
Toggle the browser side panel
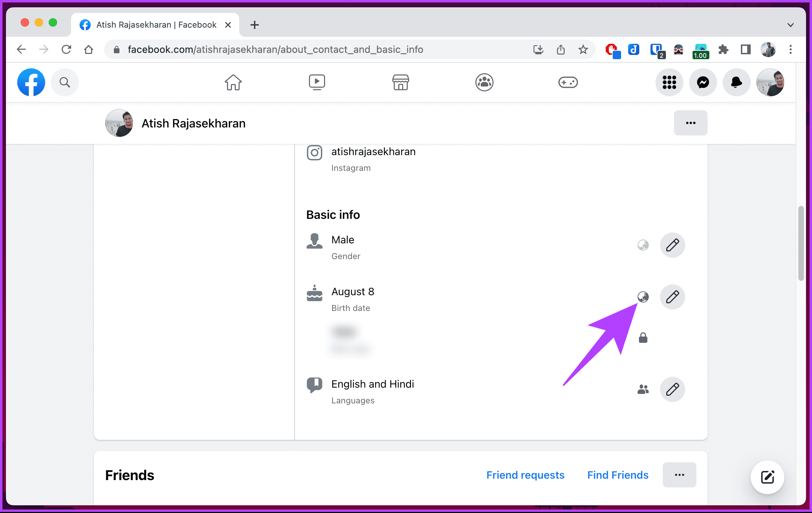point(746,49)
